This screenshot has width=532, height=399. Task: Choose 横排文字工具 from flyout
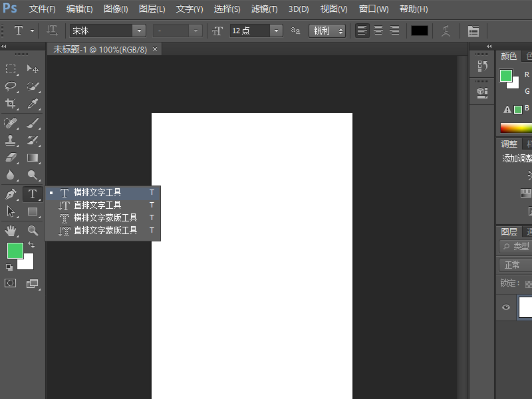102,193
